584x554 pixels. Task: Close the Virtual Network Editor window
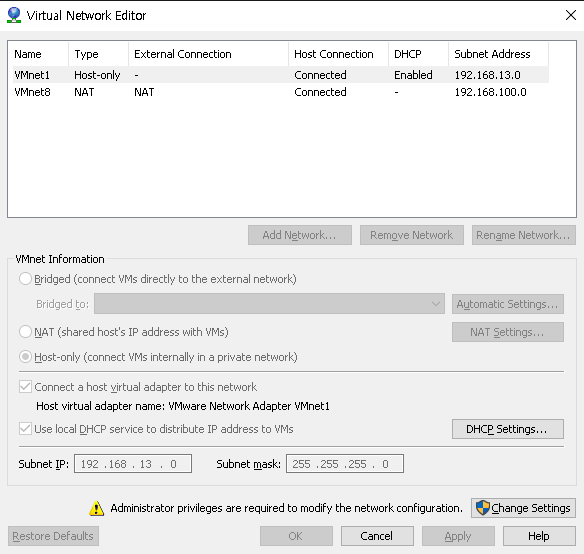571,15
